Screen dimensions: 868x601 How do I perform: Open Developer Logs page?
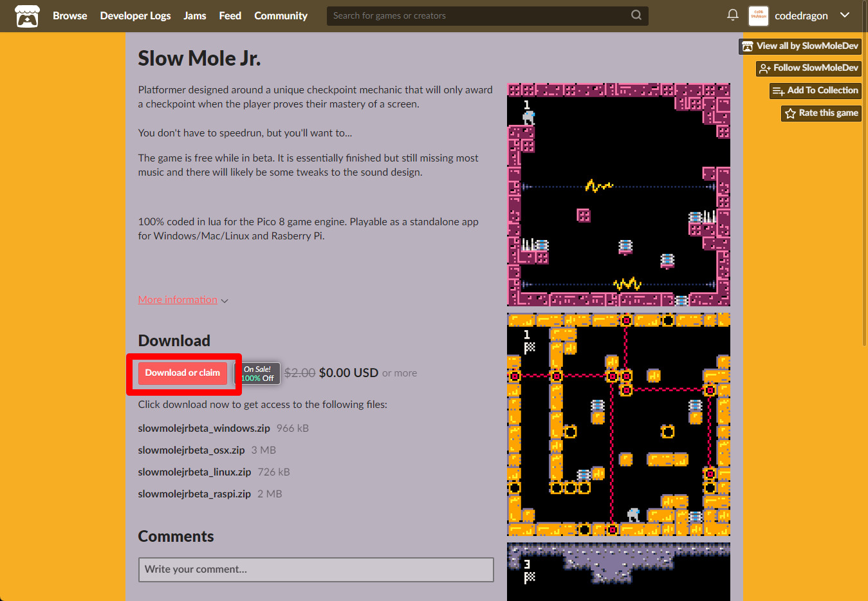pos(135,16)
